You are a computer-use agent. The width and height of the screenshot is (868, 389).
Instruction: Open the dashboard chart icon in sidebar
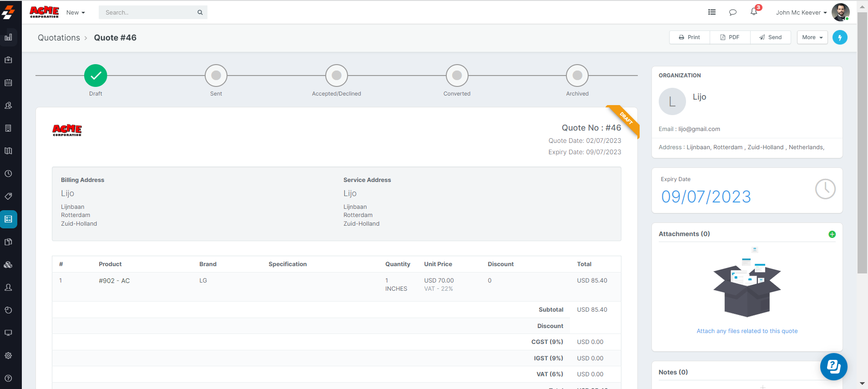click(8, 37)
